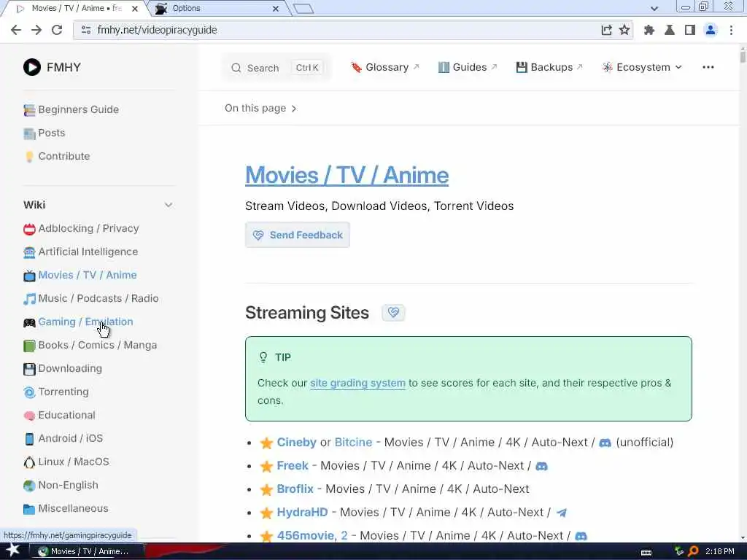
Task: Open Discord icon next to Cineby
Action: pyautogui.click(x=605, y=443)
